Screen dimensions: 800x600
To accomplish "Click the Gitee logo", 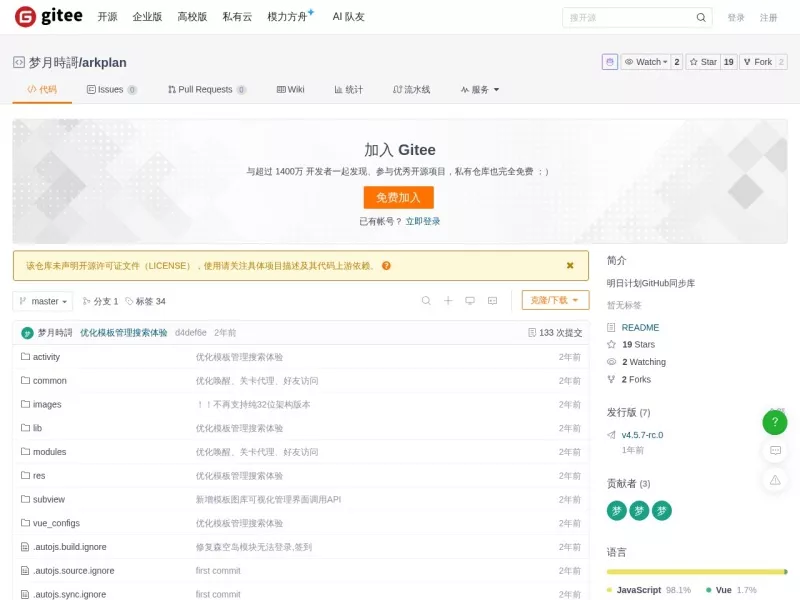I will 48,16.
